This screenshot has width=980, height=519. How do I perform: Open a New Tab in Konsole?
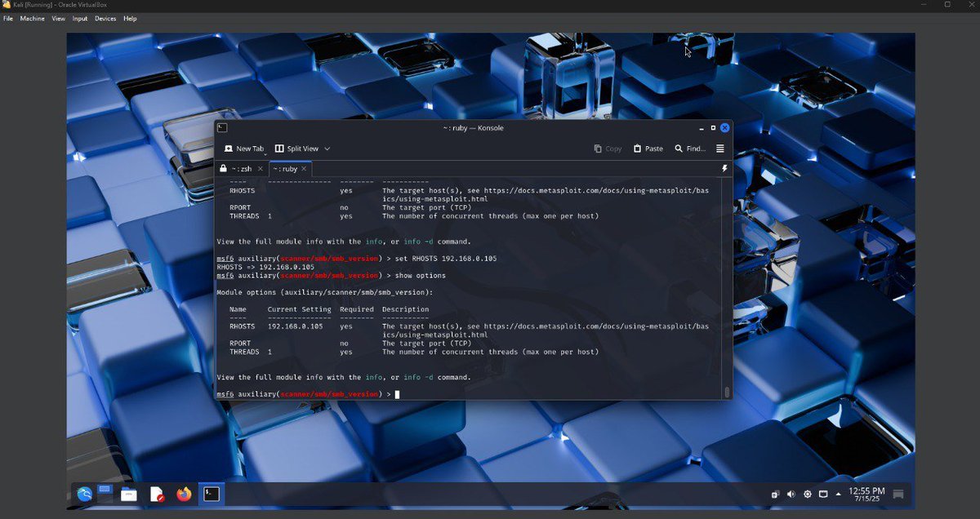(244, 149)
